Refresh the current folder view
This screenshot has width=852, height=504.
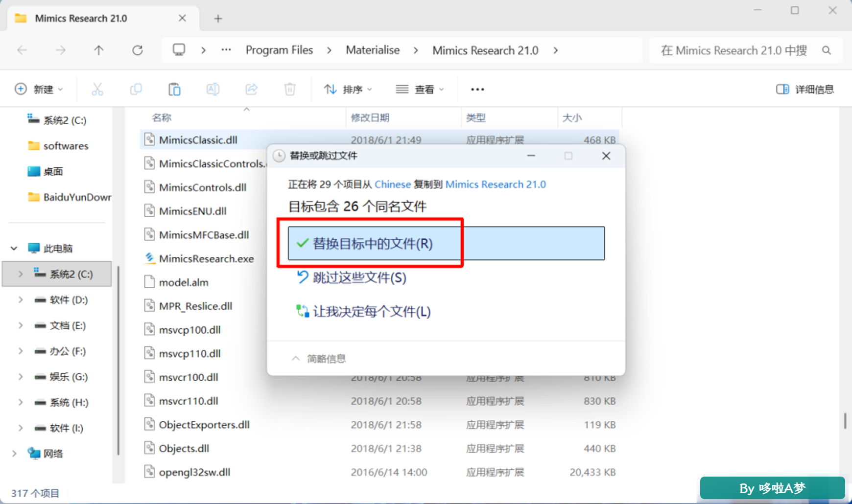coord(138,50)
